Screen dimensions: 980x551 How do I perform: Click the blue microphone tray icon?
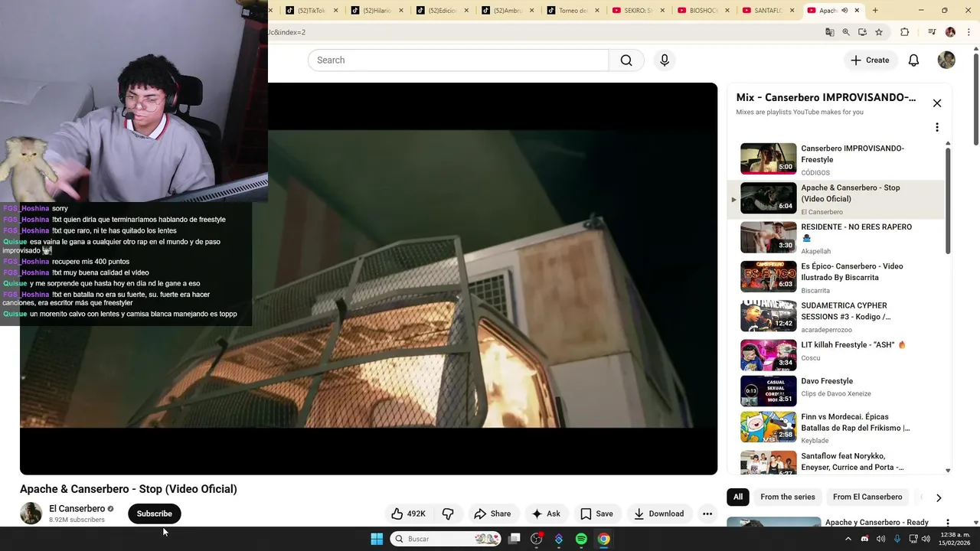(x=897, y=539)
